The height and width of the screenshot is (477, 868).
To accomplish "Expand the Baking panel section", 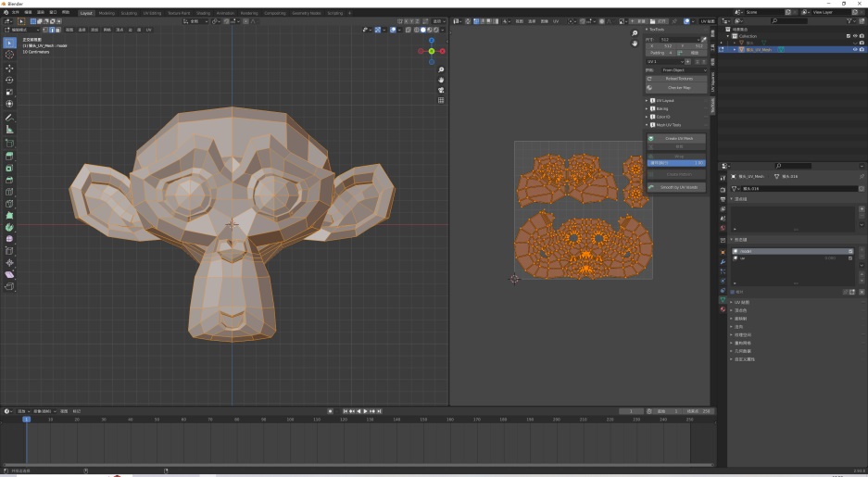I will 662,108.
